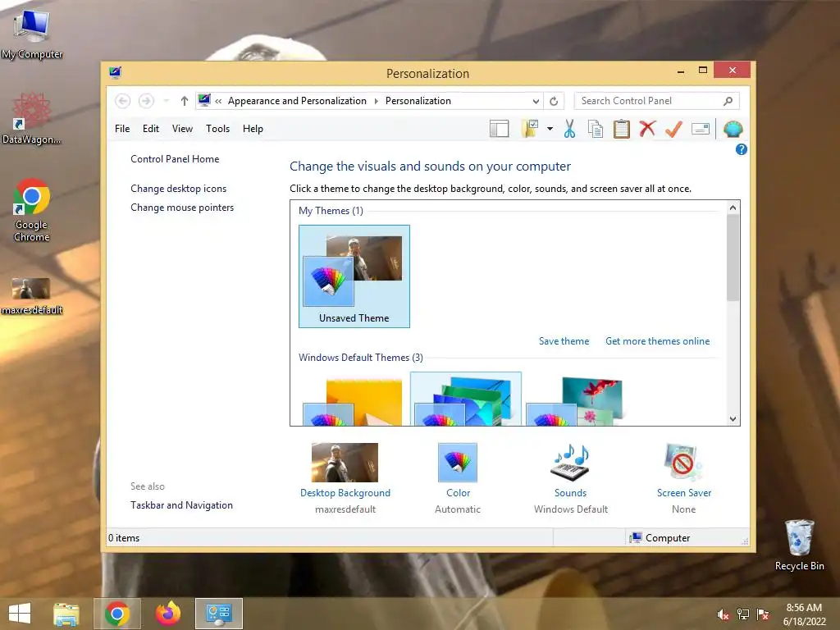Select the blue-green Windows default theme
840x630 pixels.
coord(465,399)
